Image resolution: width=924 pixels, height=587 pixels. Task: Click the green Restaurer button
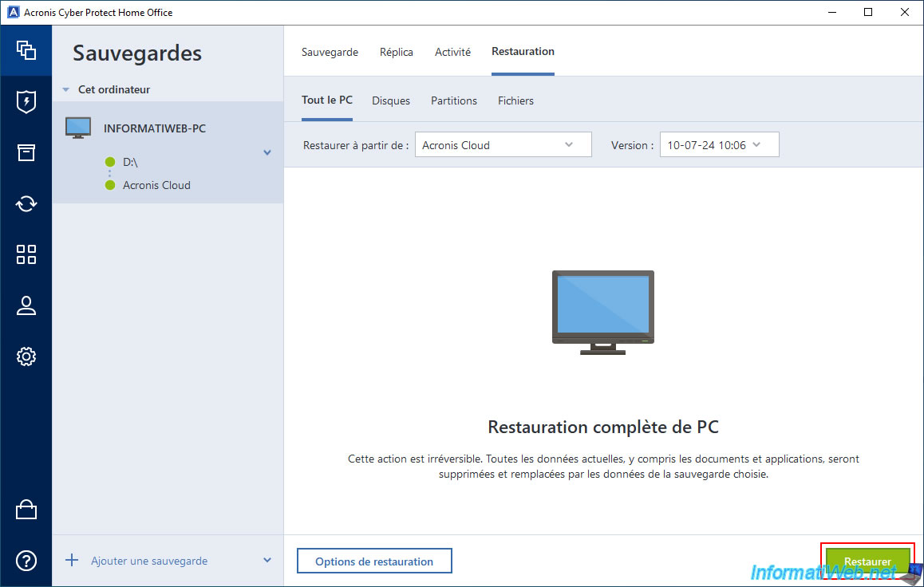[x=867, y=561]
